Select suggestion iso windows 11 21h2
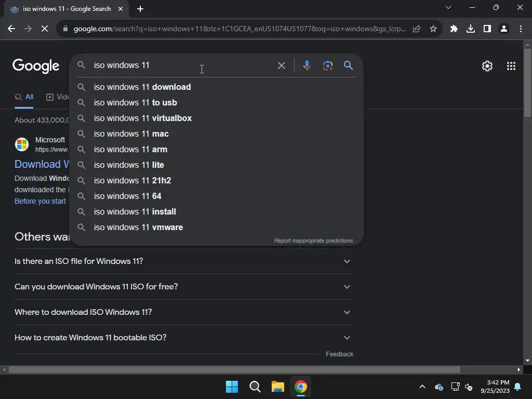 pyautogui.click(x=216, y=181)
